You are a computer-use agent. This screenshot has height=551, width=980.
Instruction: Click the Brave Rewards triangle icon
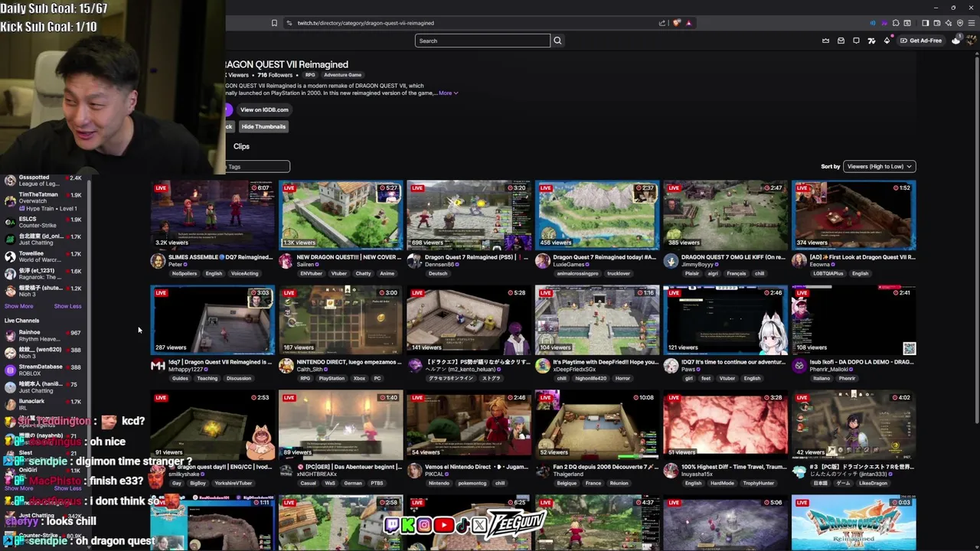(688, 23)
